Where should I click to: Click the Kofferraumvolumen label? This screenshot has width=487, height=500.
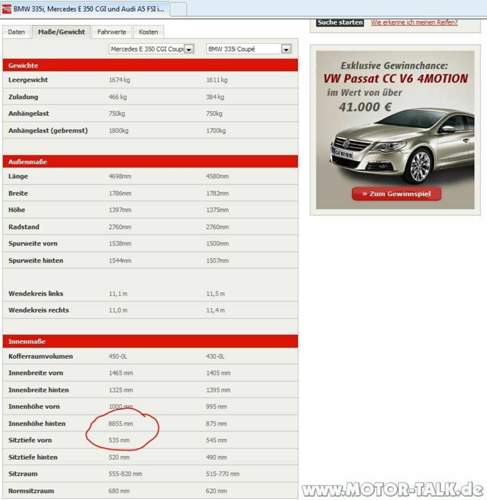(41, 356)
